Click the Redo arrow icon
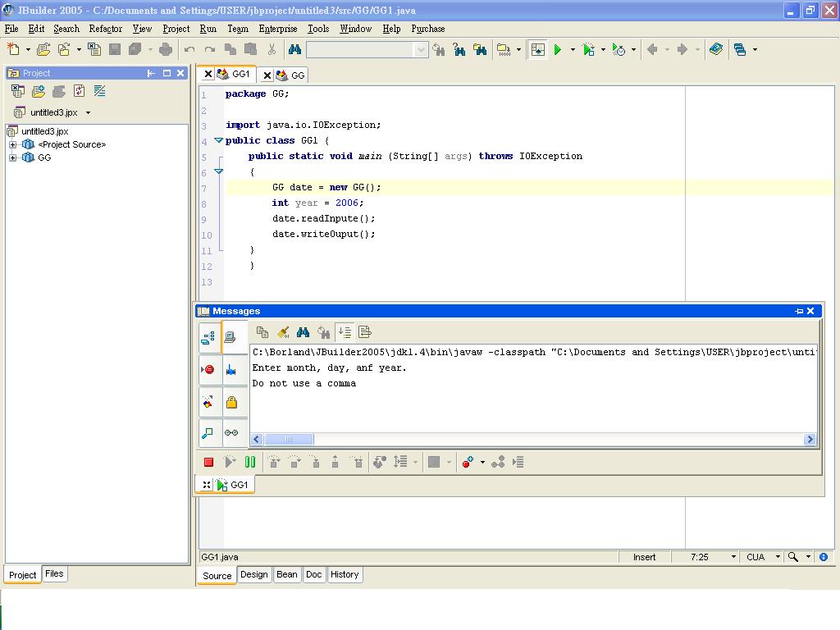840x630 pixels. point(209,50)
